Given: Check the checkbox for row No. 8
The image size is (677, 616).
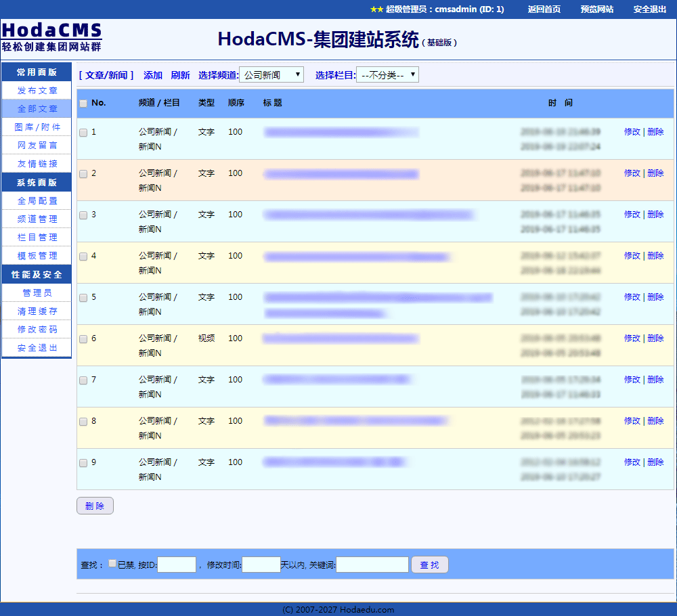Looking at the screenshot, I should point(83,422).
